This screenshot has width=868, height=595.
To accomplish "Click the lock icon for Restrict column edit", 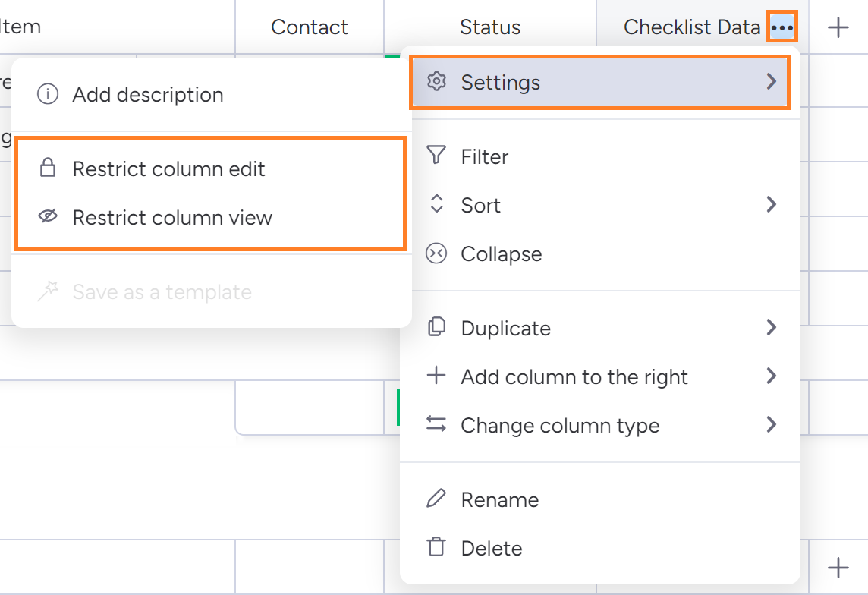I will tap(48, 168).
